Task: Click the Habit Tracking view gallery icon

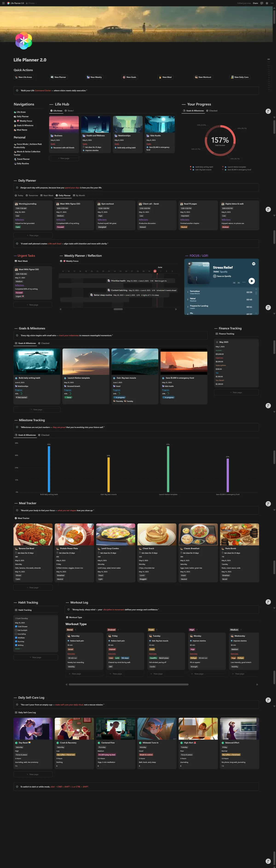Action: (x=16, y=610)
